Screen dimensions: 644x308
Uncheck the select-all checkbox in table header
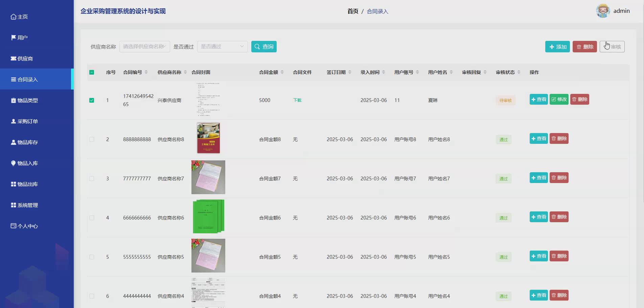(92, 72)
